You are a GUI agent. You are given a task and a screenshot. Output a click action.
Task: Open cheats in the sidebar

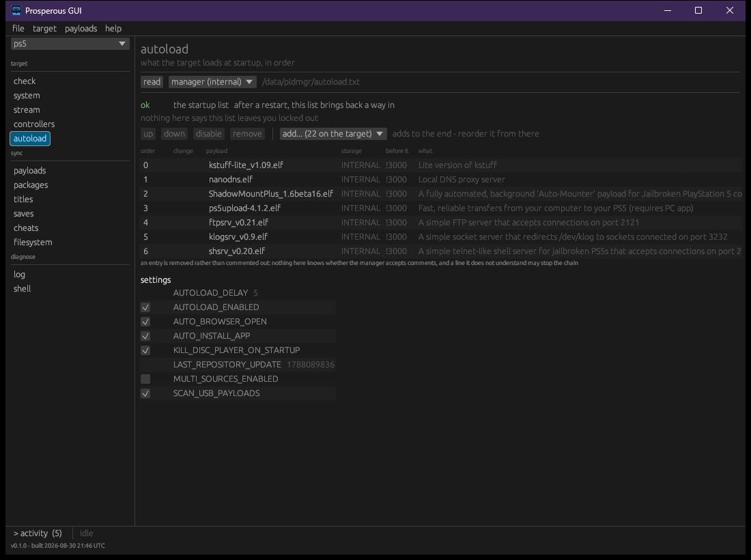coord(26,228)
